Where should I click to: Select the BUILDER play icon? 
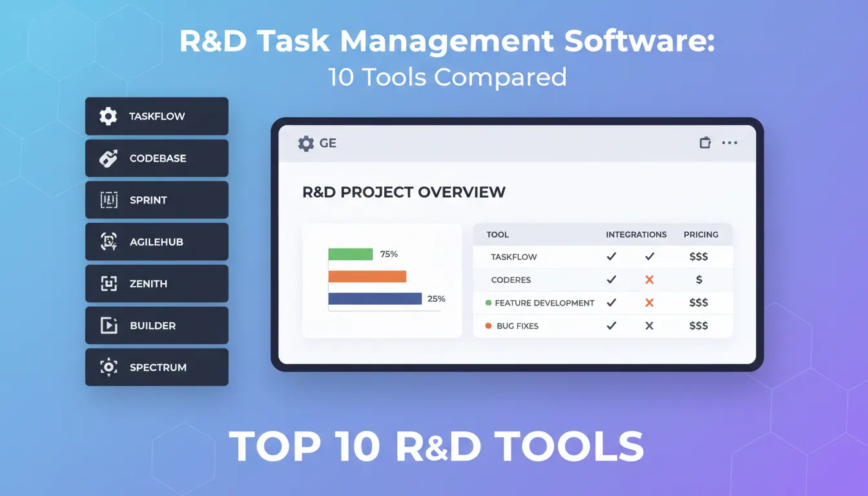point(108,325)
